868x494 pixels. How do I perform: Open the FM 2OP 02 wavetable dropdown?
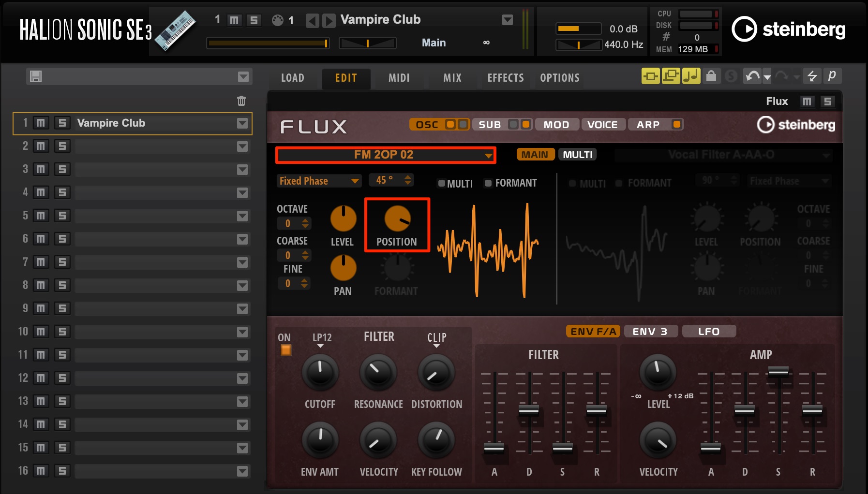(x=386, y=155)
